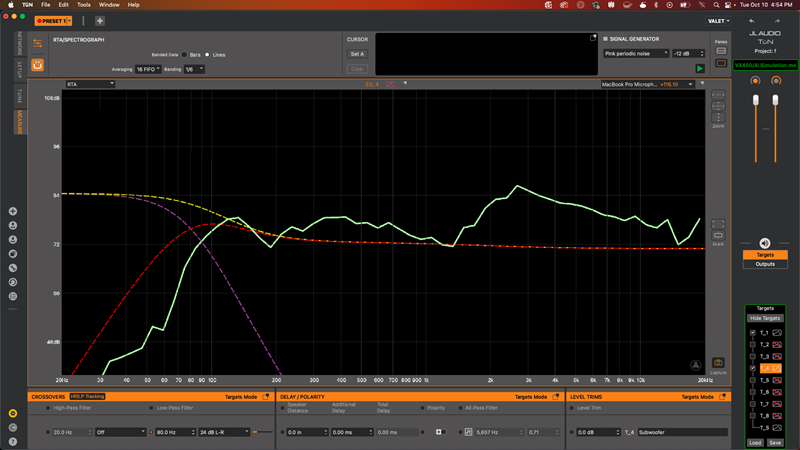
Task: Click the Save targets button
Action: click(774, 443)
